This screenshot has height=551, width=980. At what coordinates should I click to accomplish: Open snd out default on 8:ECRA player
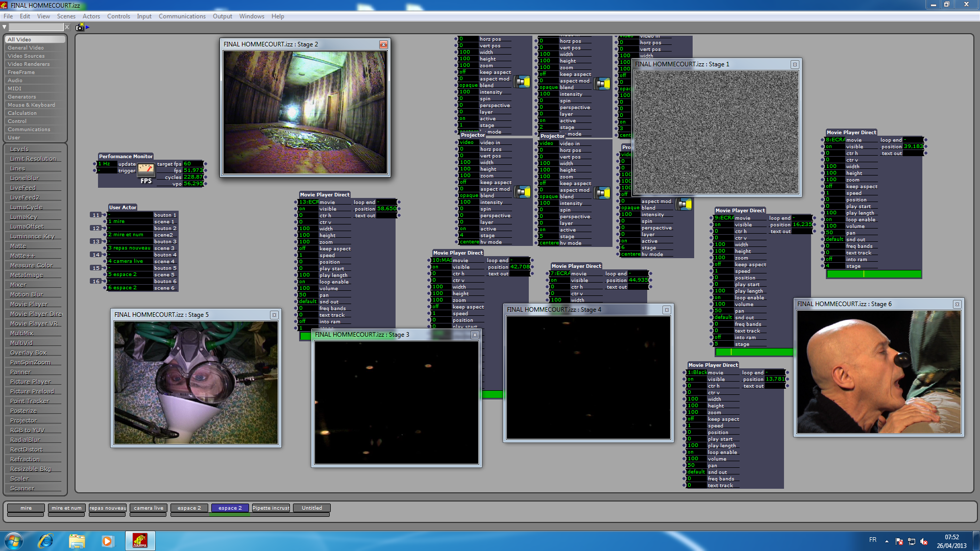835,239
